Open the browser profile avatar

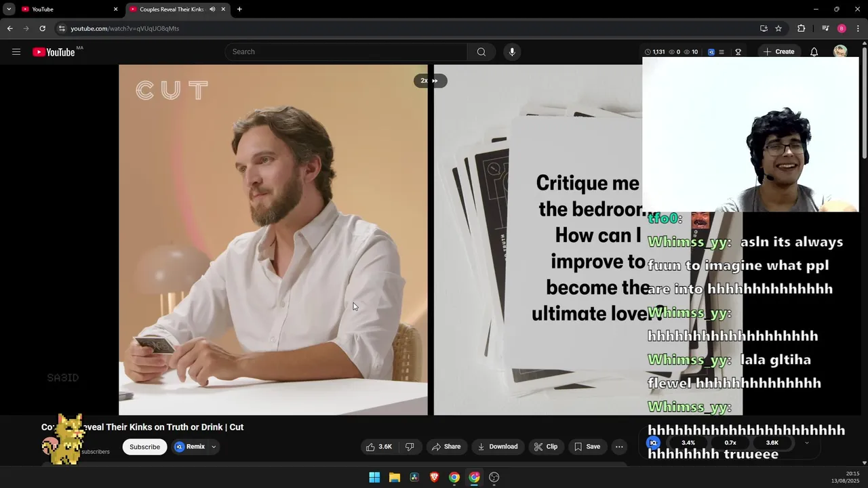pos(842,28)
